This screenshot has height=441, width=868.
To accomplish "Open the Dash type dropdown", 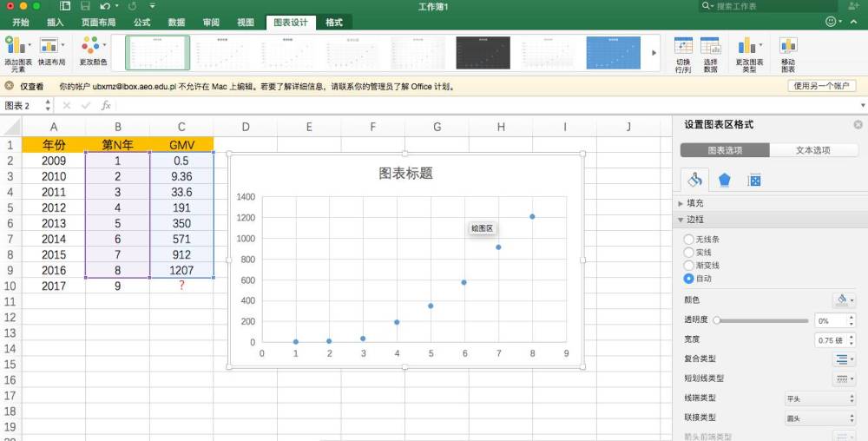I will tap(845, 379).
